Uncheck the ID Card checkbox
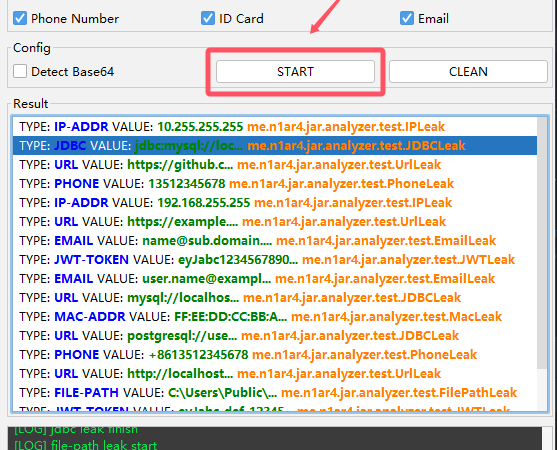The width and height of the screenshot is (557, 450). 208,18
